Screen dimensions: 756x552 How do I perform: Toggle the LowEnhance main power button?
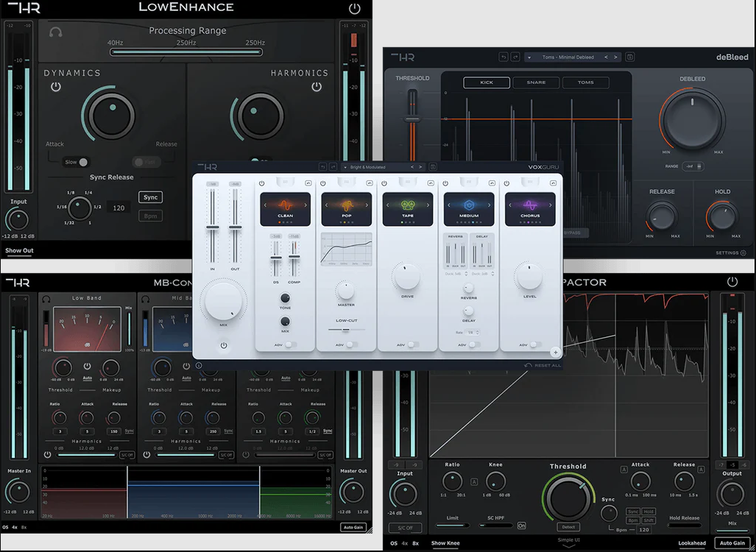point(354,8)
